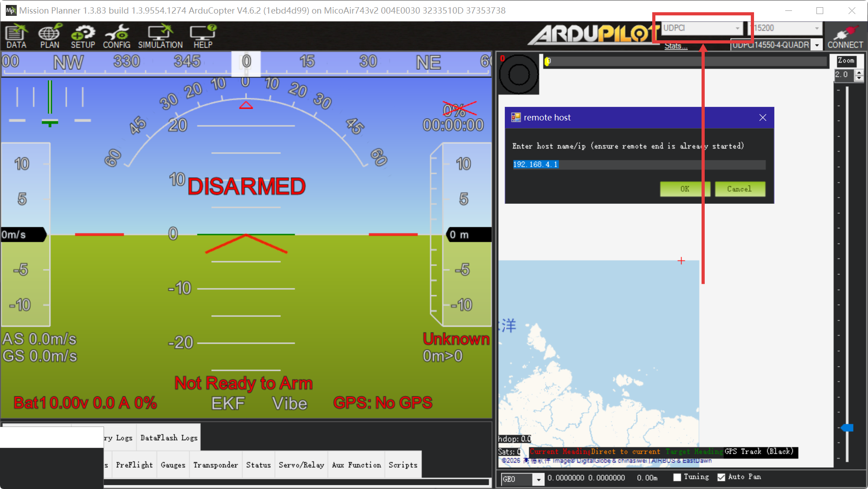Uncheck the Auto Pan checkbox

click(x=721, y=477)
